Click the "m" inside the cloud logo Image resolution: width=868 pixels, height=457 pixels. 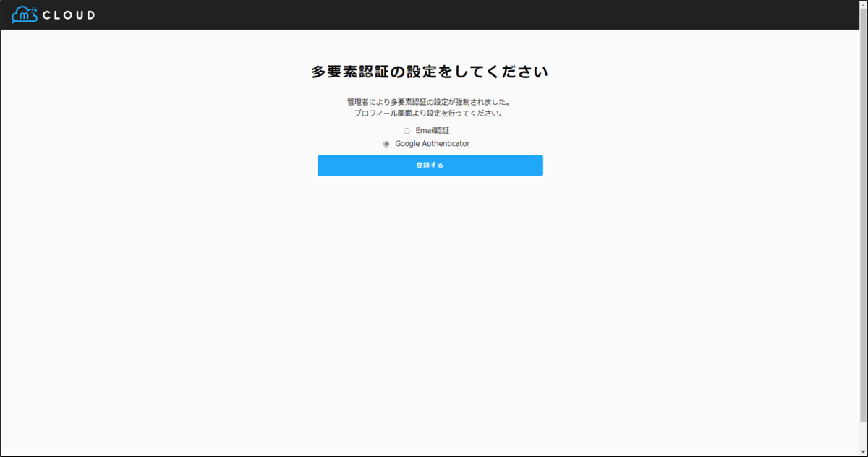25,14
